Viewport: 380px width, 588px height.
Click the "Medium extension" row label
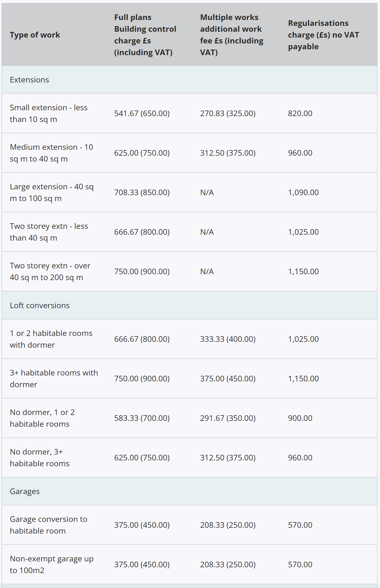point(51,153)
